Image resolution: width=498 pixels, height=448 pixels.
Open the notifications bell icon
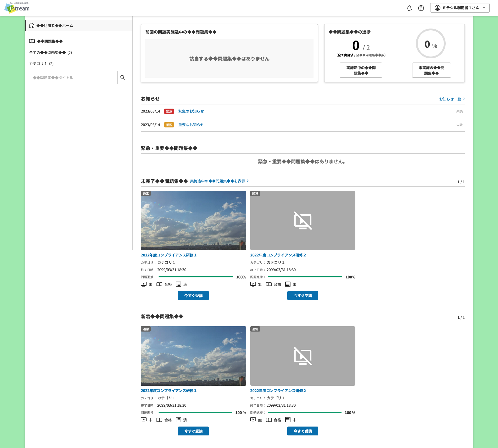409,8
